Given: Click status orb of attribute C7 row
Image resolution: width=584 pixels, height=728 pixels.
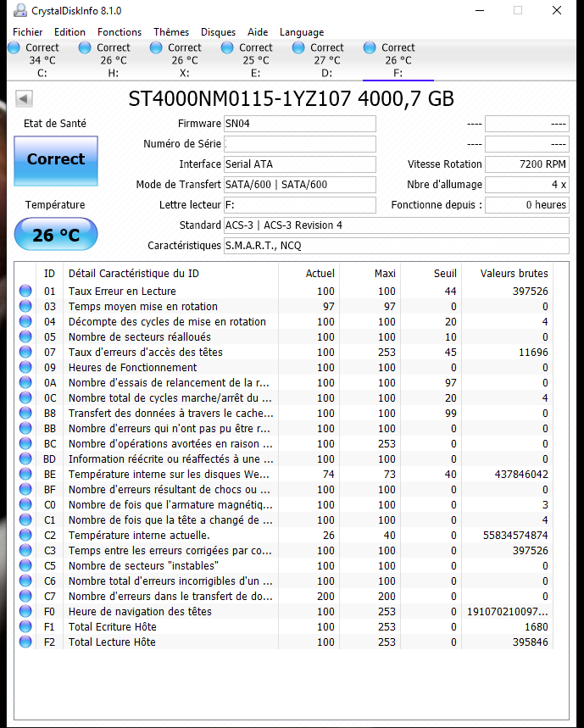Looking at the screenshot, I should (25, 596).
